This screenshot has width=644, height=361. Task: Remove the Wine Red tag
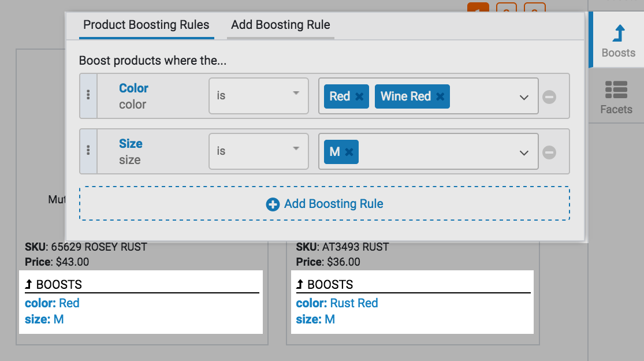[x=440, y=96]
